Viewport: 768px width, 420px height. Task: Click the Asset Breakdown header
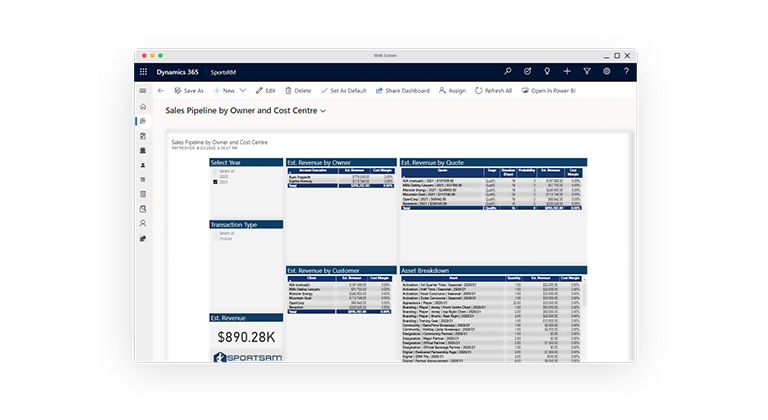point(493,270)
